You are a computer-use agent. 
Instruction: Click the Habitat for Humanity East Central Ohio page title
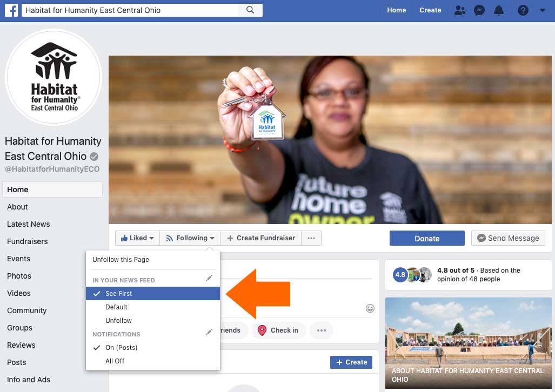pos(53,148)
